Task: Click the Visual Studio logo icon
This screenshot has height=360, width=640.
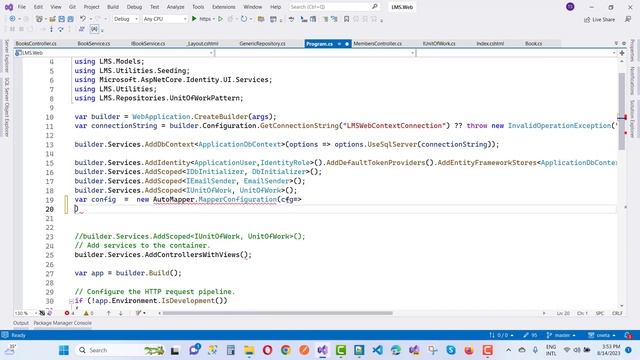Action: pyautogui.click(x=9, y=7)
